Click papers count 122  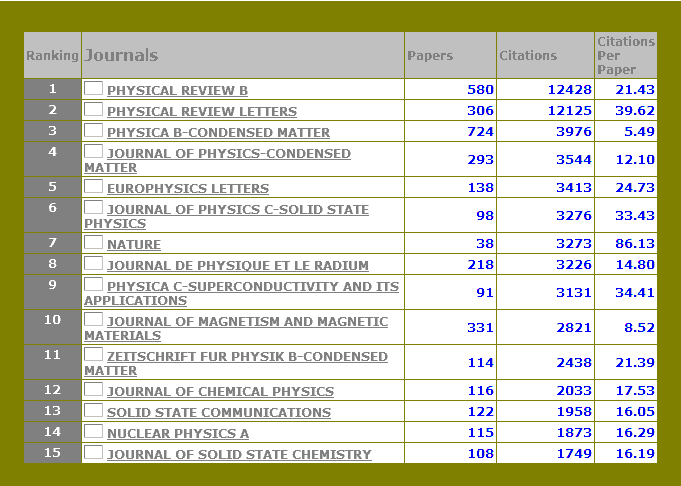pyautogui.click(x=480, y=411)
